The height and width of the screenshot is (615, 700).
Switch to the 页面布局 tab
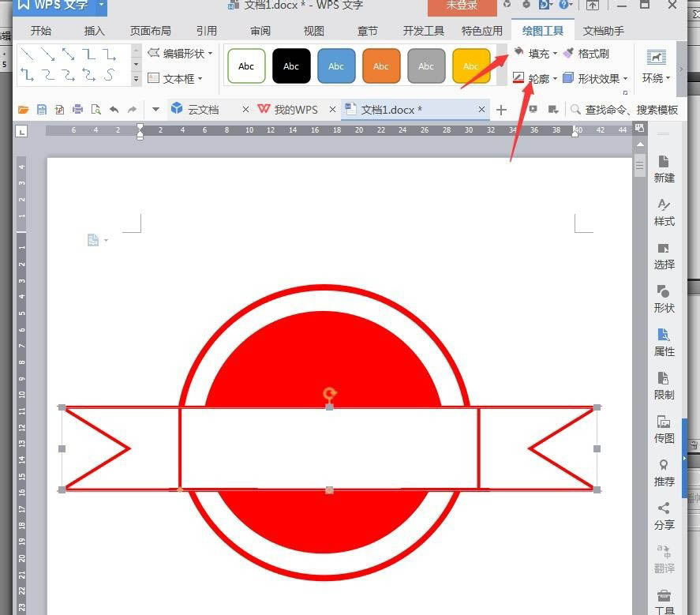coord(151,31)
